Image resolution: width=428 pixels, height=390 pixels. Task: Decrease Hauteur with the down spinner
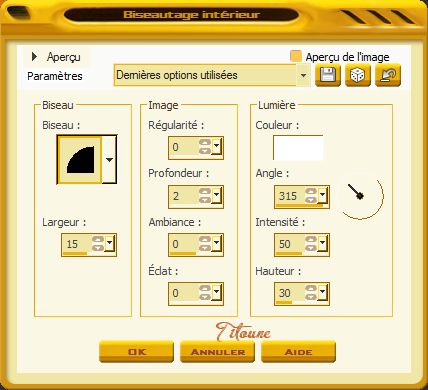pyautogui.click(x=311, y=297)
